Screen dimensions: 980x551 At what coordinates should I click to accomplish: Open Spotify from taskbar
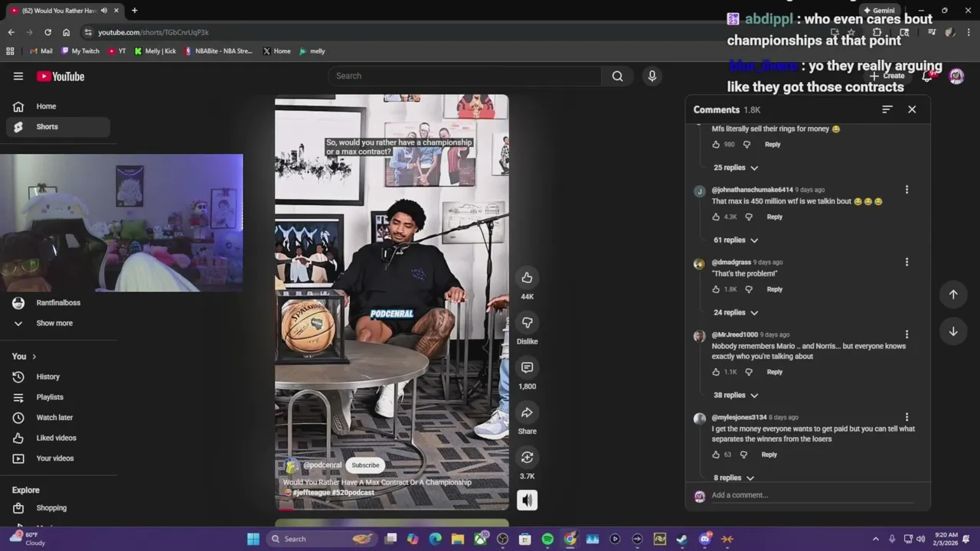547,539
